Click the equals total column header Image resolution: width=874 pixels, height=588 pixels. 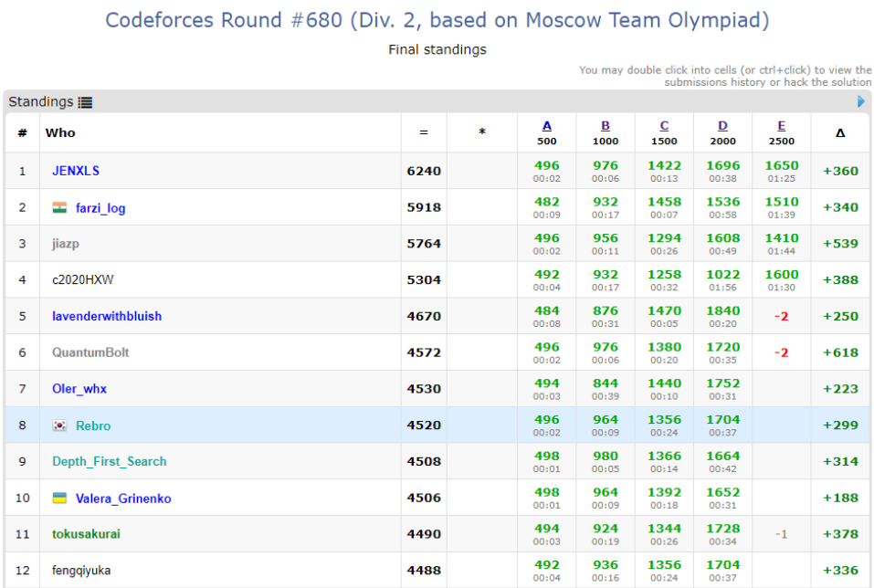point(424,132)
